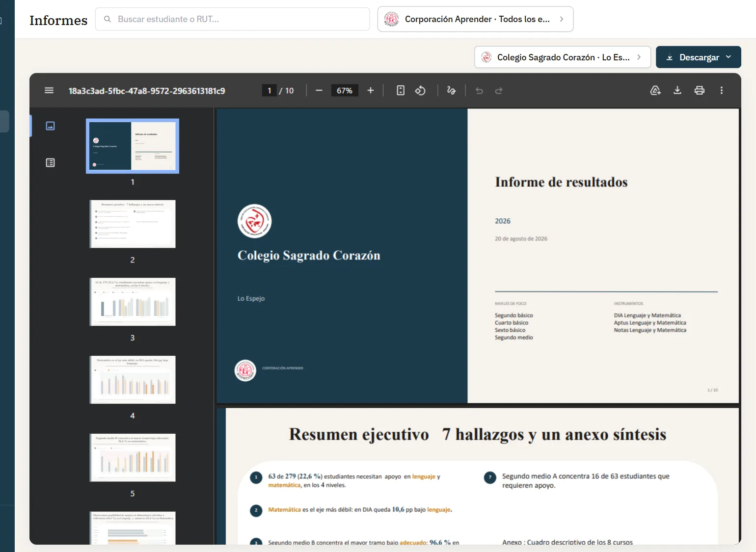Select page 6 thumbnail

pyautogui.click(x=133, y=528)
